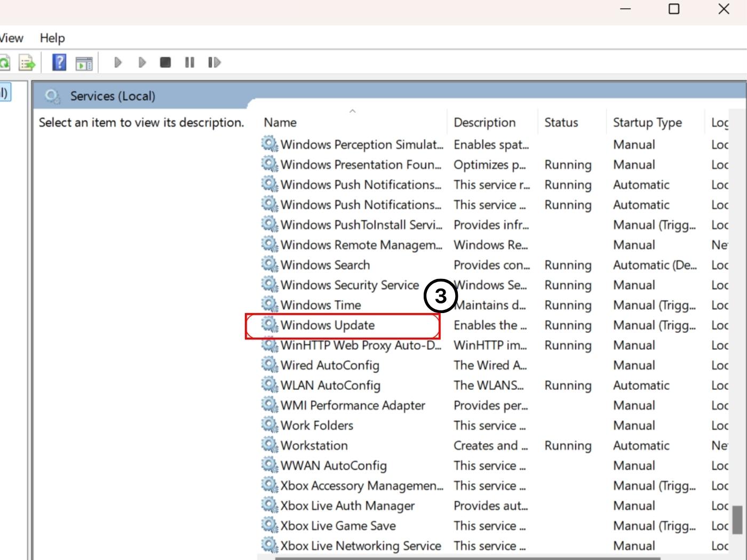
Task: Click the gear icon beside Xbox Live Auth Manager
Action: (269, 505)
